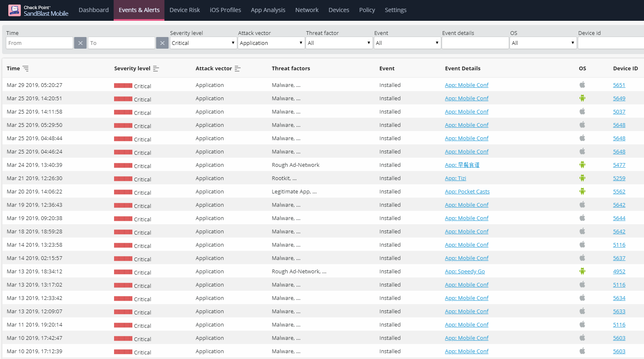Clear the To time filter
This screenshot has width=644, height=359.
162,43
